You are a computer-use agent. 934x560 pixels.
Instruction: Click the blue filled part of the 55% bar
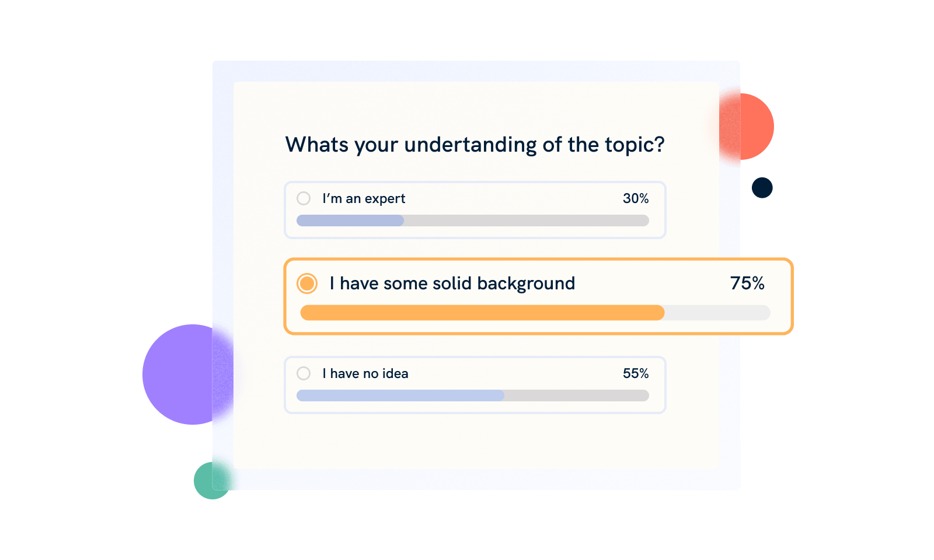click(x=400, y=395)
